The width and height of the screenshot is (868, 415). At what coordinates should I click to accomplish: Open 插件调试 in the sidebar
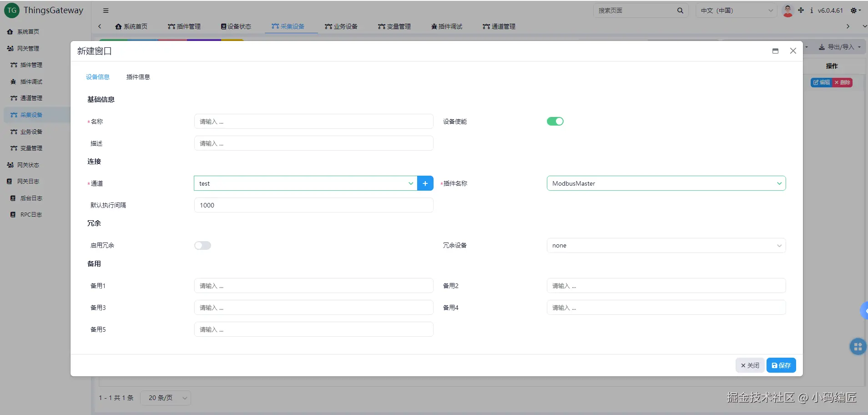point(31,82)
